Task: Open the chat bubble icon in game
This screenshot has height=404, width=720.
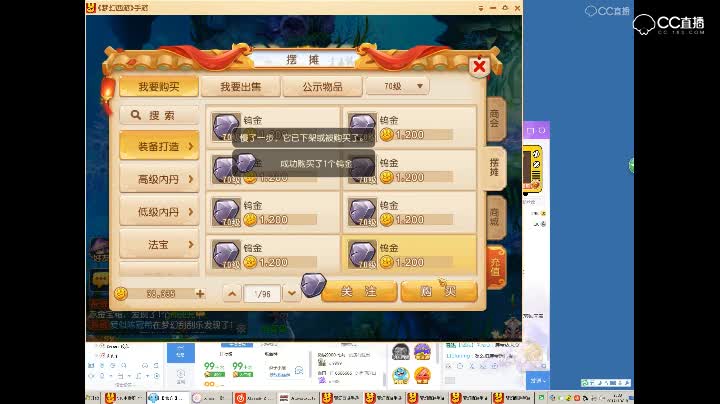Action: pyautogui.click(x=100, y=280)
